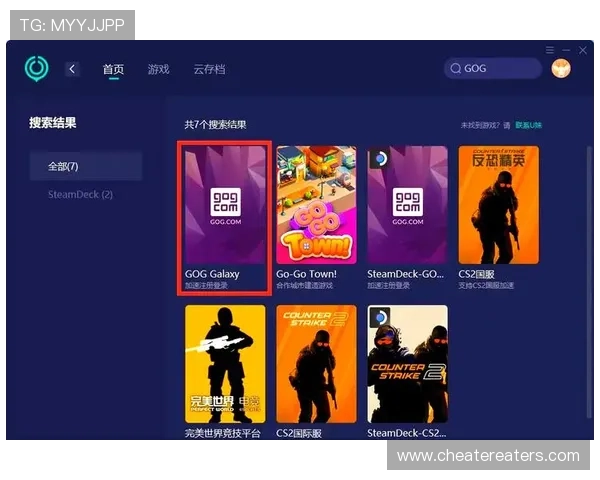Go back with the left arrow button
Image resolution: width=600 pixels, height=480 pixels.
[x=72, y=69]
